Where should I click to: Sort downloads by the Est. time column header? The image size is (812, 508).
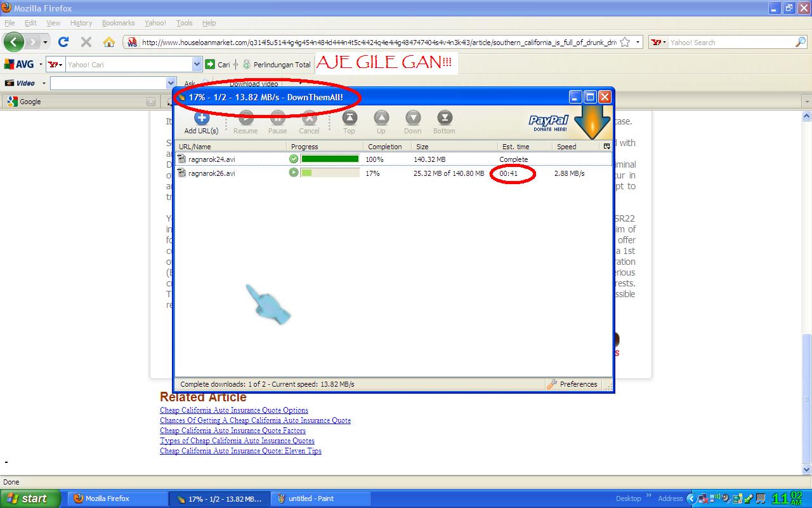point(525,146)
